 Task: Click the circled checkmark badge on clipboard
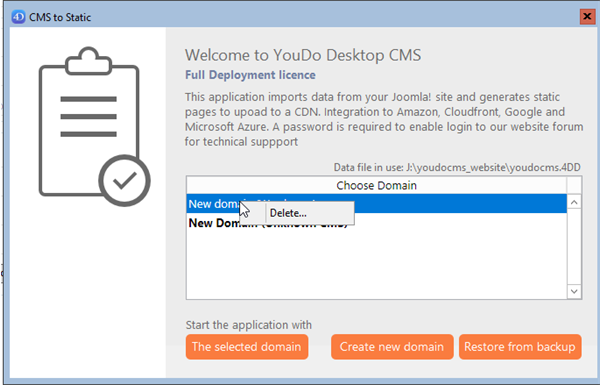point(124,181)
